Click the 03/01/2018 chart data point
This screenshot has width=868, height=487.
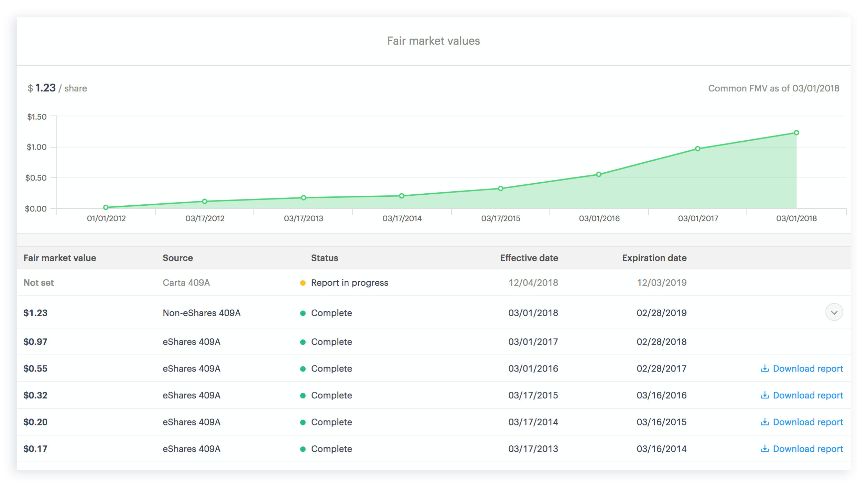796,133
